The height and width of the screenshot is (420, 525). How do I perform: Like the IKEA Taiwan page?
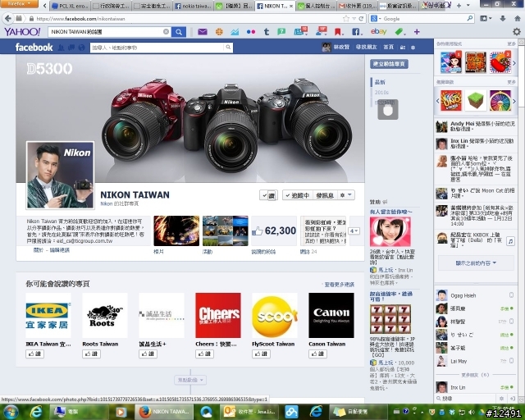(x=34, y=354)
